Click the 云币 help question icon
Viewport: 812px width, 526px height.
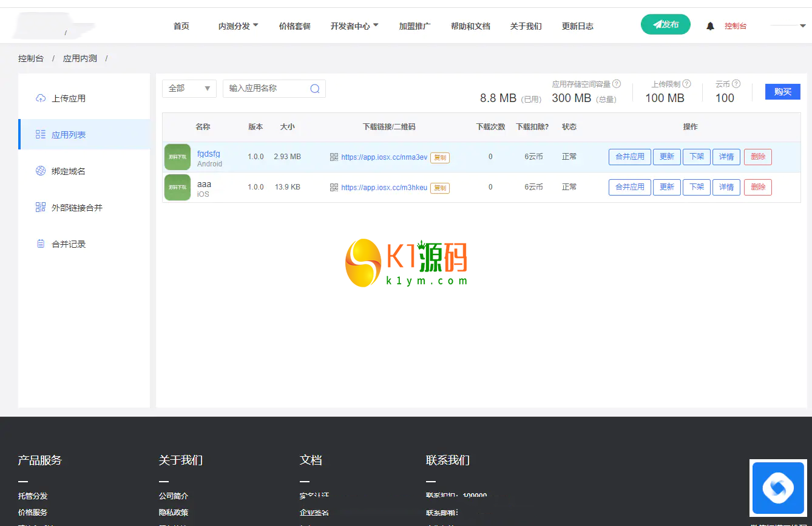736,84
